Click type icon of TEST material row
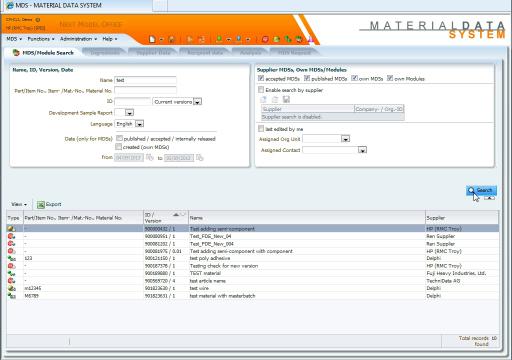512x360 pixels. pyautogui.click(x=11, y=273)
